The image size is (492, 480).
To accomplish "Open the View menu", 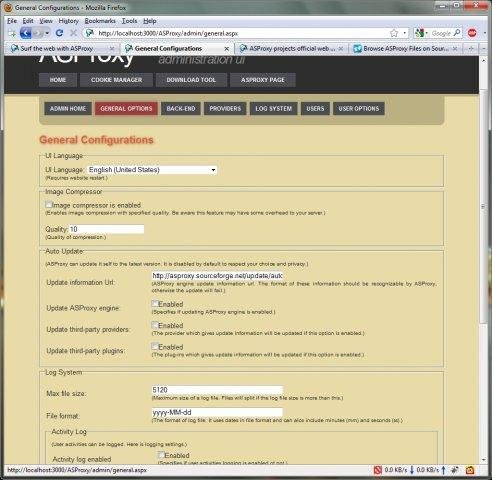I will (x=46, y=21).
